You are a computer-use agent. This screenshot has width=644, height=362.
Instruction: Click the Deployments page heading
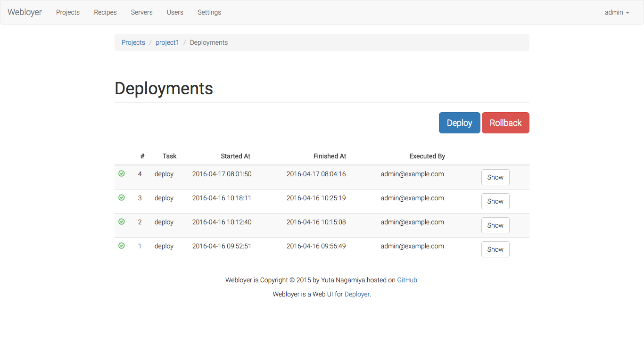pos(164,89)
